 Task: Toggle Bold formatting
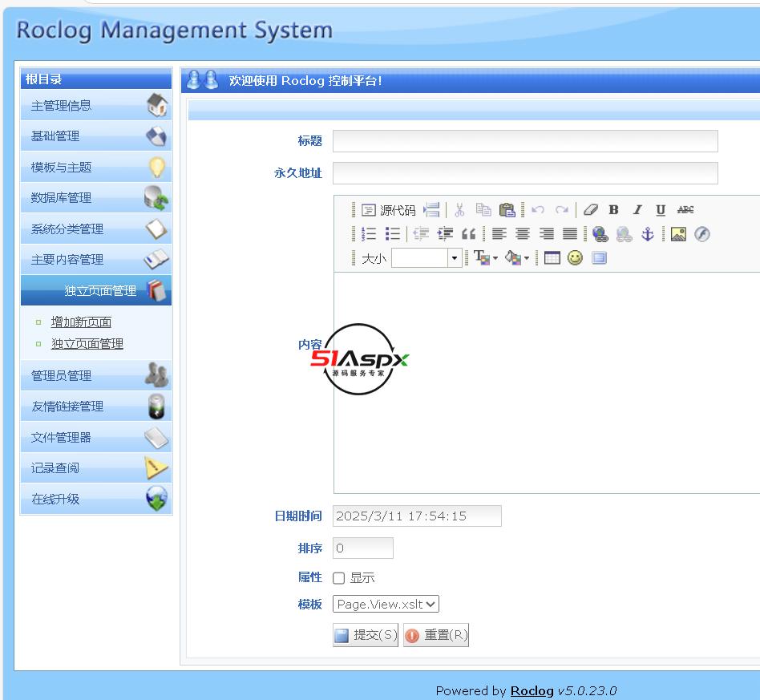[613, 210]
